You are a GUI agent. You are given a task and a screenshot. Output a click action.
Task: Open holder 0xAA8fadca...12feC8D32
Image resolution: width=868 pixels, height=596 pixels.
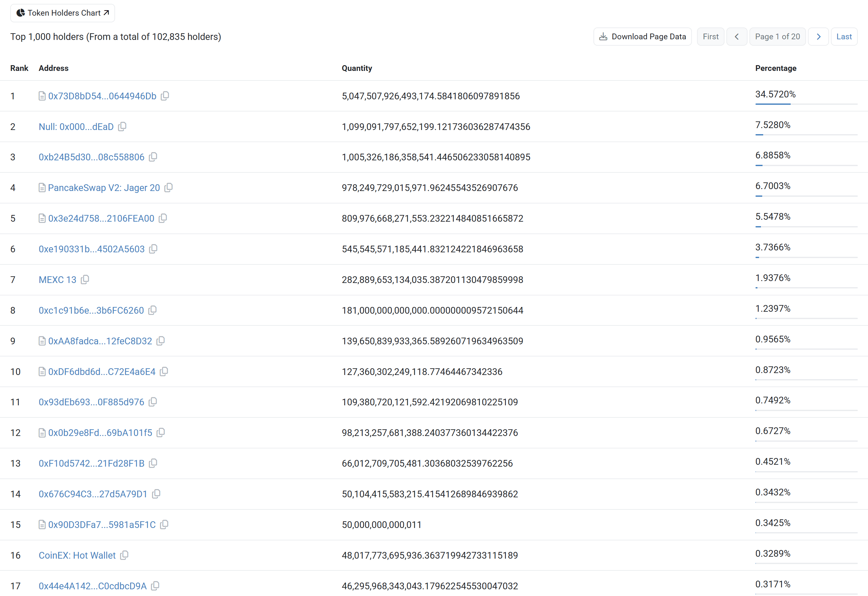pos(100,340)
